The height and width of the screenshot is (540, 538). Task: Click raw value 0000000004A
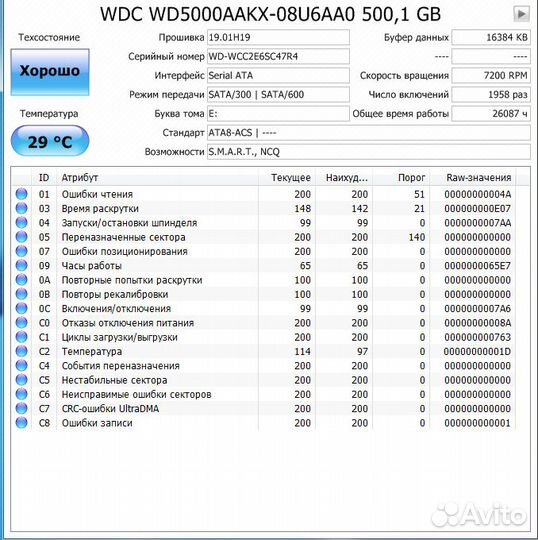click(x=478, y=194)
